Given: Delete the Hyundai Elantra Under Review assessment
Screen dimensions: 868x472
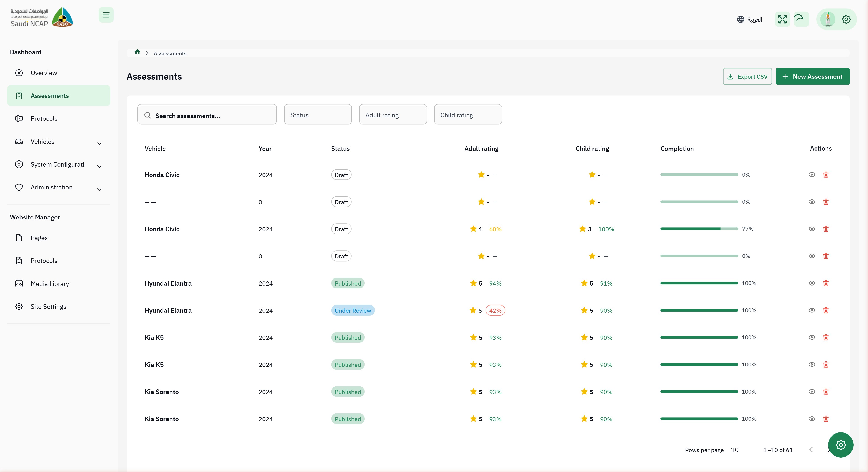Looking at the screenshot, I should pyautogui.click(x=826, y=310).
